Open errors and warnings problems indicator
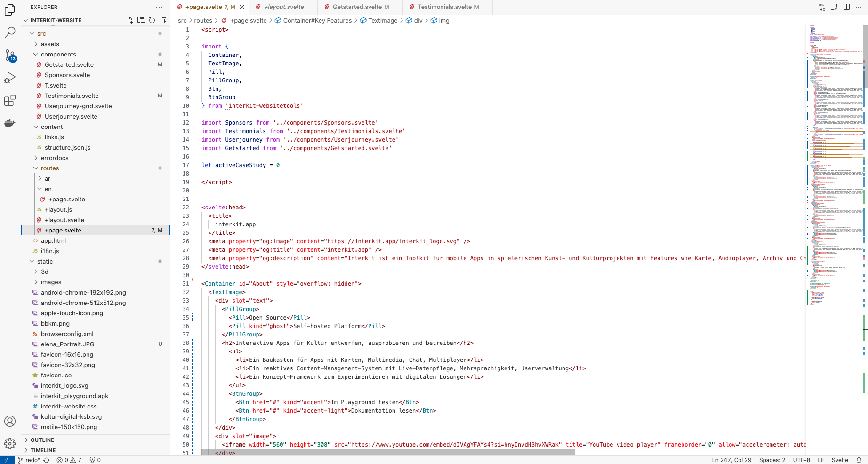The width and height of the screenshot is (868, 464). tap(69, 460)
